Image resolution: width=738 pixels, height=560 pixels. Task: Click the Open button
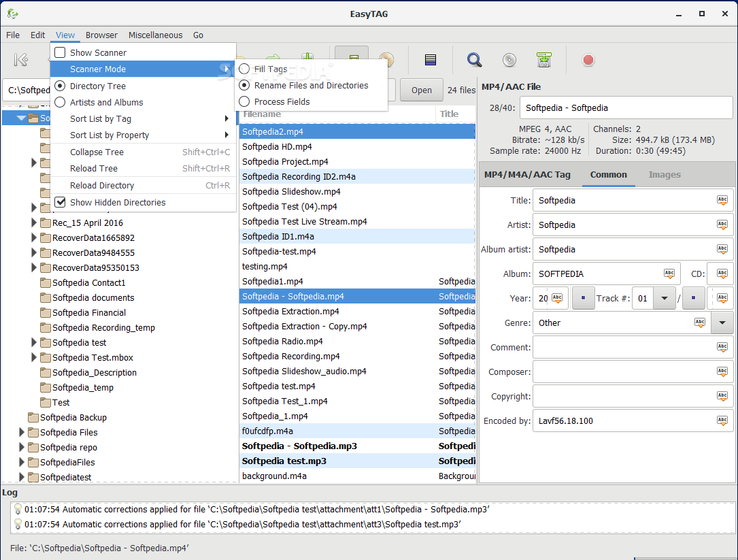coord(422,90)
